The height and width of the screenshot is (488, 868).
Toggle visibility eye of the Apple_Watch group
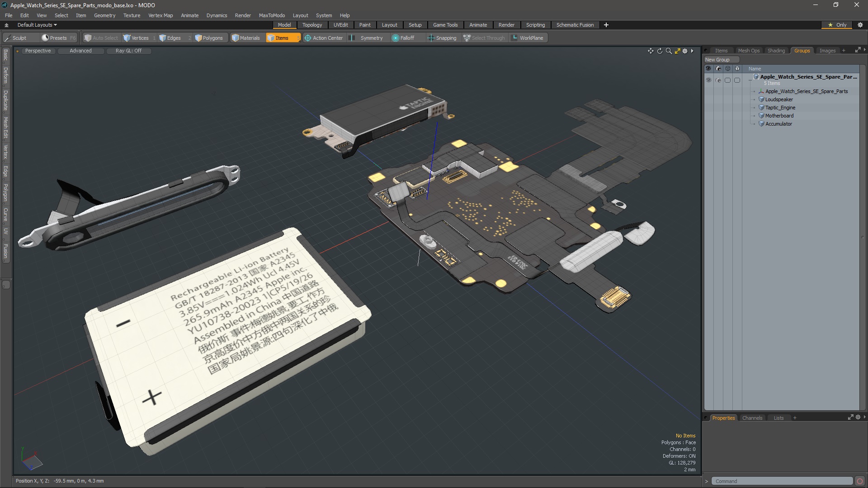pos(708,80)
